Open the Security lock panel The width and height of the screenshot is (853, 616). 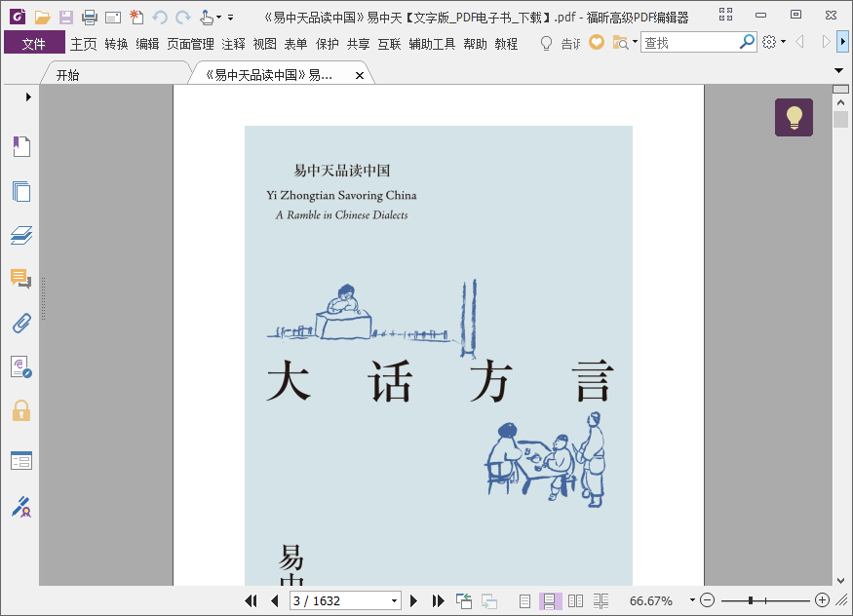coord(21,410)
